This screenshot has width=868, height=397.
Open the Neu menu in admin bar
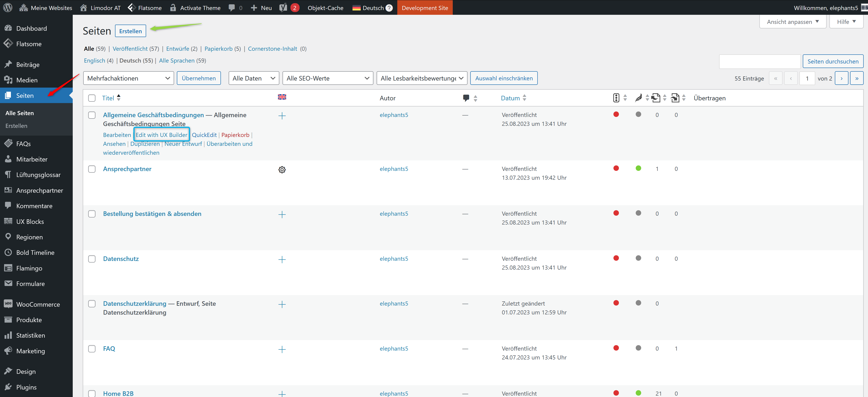click(261, 8)
